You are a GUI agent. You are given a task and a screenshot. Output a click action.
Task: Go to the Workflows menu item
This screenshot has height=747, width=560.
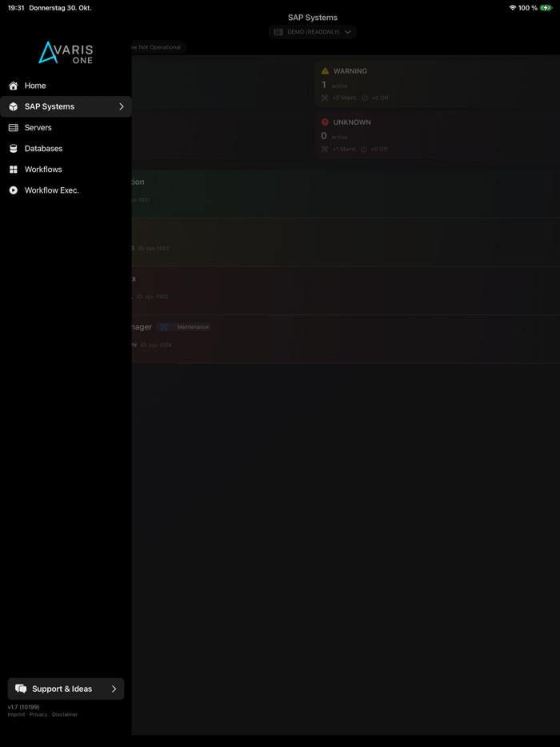tap(66, 170)
